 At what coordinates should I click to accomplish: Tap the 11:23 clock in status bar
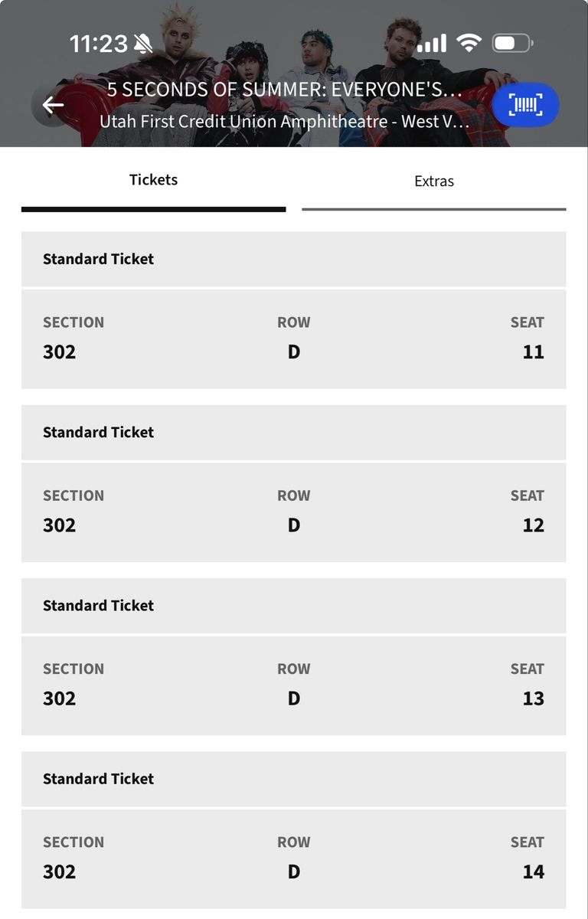pos(98,44)
